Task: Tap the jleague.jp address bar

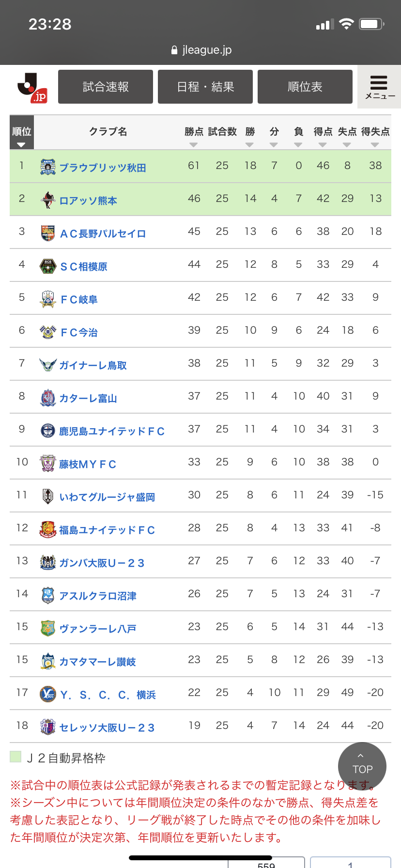Action: 201,50
